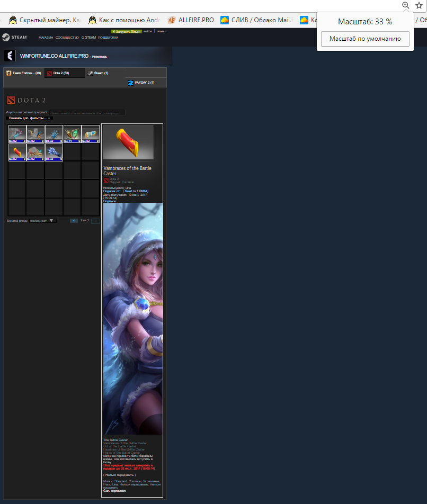
Task: Bookmark page with the star icon
Action: (419, 5)
